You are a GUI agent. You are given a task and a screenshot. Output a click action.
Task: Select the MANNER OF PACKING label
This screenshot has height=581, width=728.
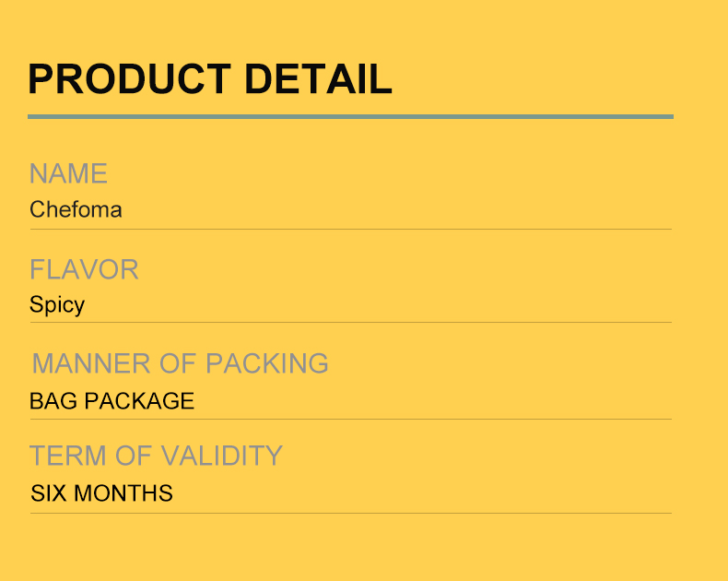(x=180, y=363)
